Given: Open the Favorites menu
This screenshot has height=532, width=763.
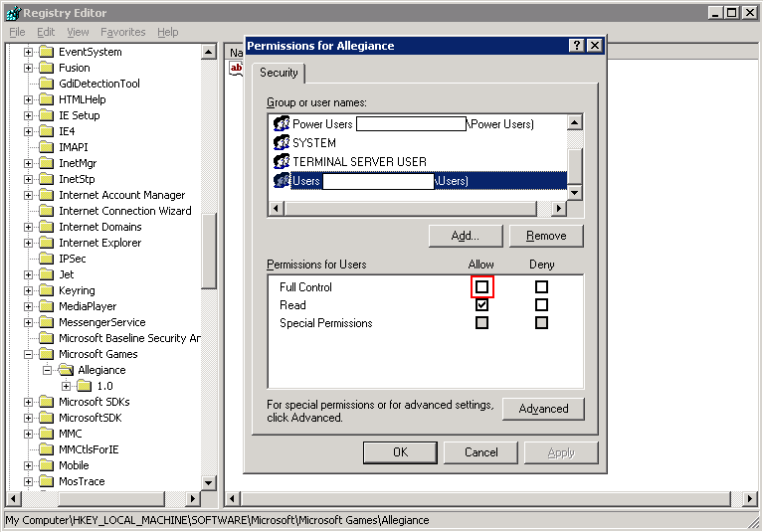Looking at the screenshot, I should tap(122, 32).
